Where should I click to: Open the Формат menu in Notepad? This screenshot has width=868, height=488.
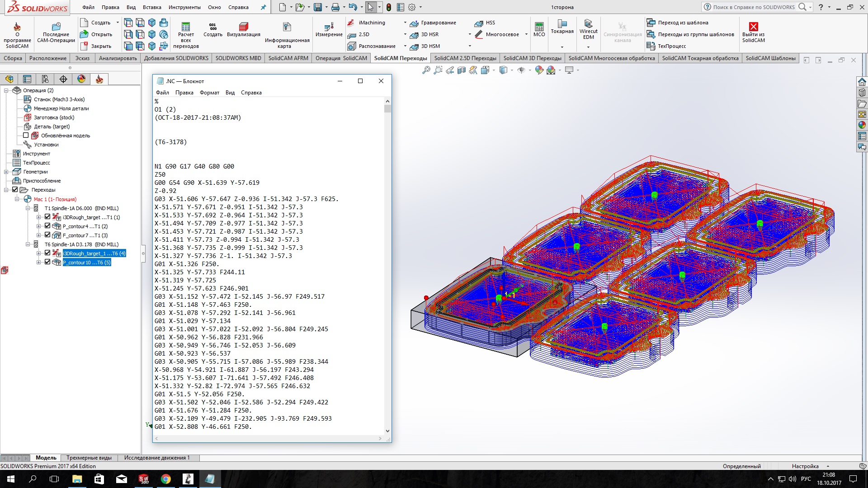tap(209, 93)
